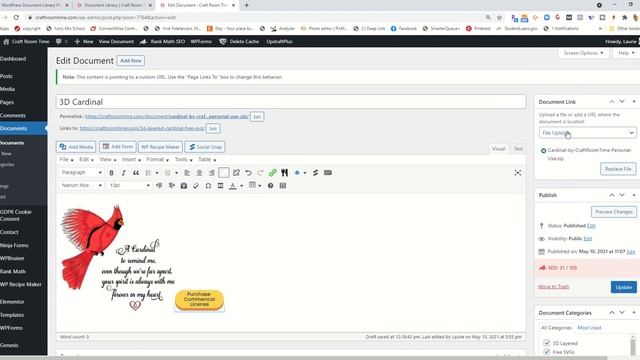Open the bulleted list style dropdown arrow
The width and height of the screenshot is (640, 360).
[157, 173]
